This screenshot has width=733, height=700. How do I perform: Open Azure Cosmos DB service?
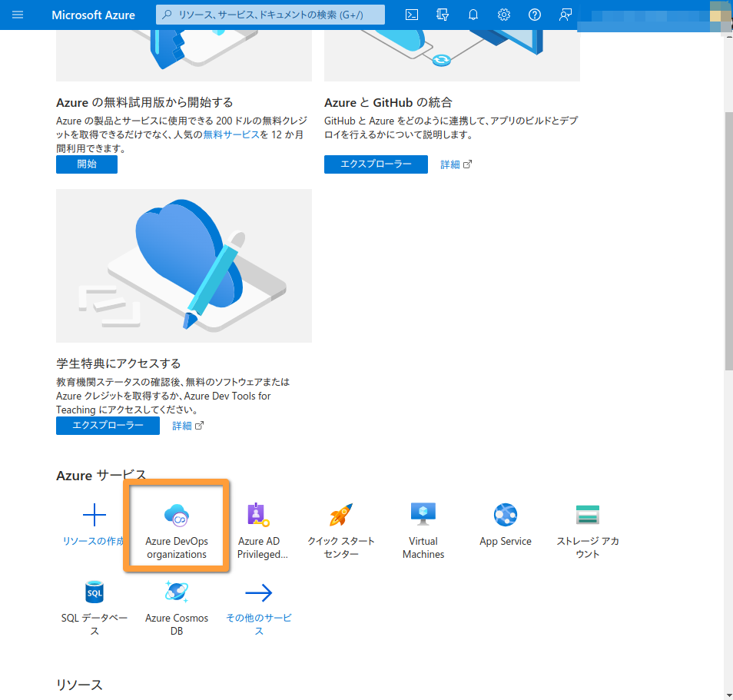(177, 603)
